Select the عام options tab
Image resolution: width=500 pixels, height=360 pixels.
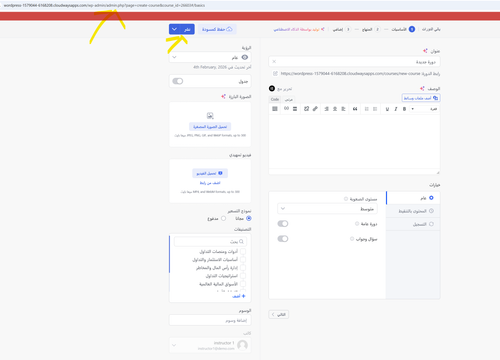[x=413, y=198]
